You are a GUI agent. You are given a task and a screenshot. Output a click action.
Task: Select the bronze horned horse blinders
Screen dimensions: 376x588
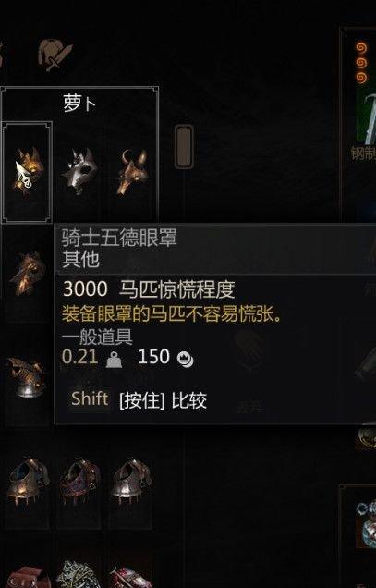pos(132,172)
